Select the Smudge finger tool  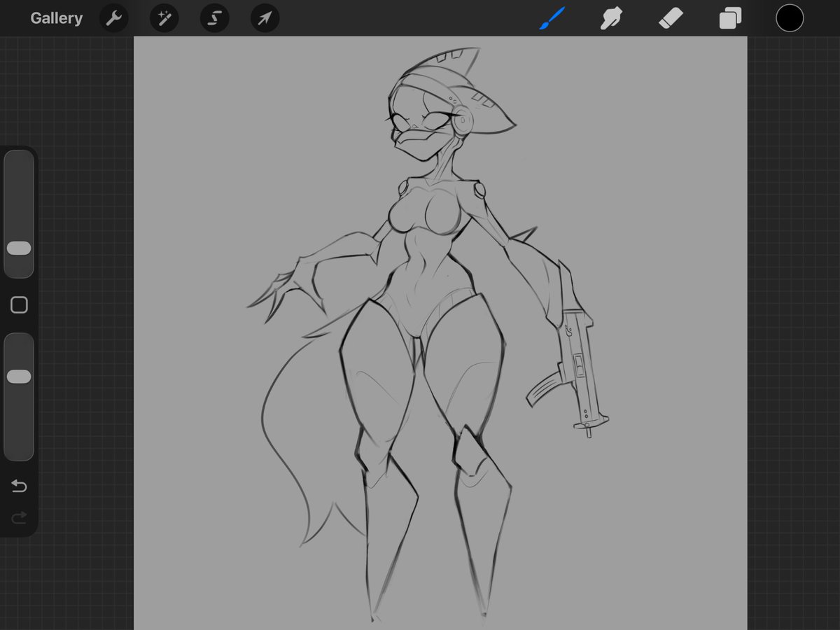click(611, 18)
